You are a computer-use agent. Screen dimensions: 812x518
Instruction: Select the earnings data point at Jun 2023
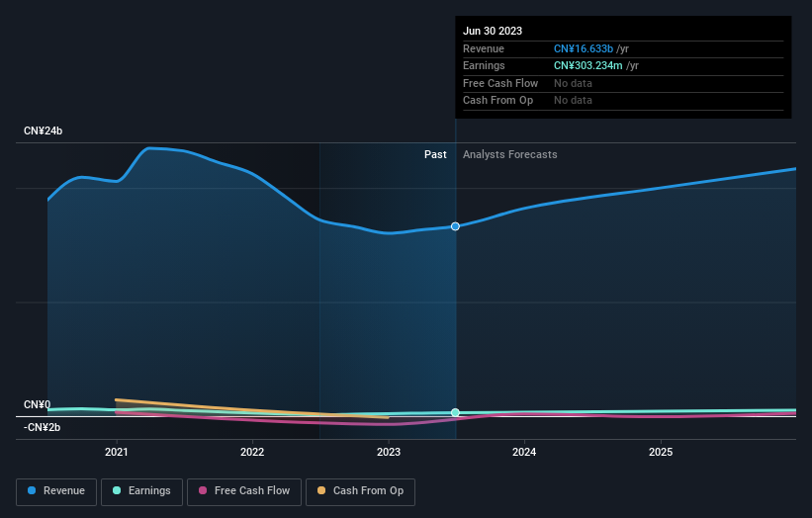pyautogui.click(x=455, y=412)
